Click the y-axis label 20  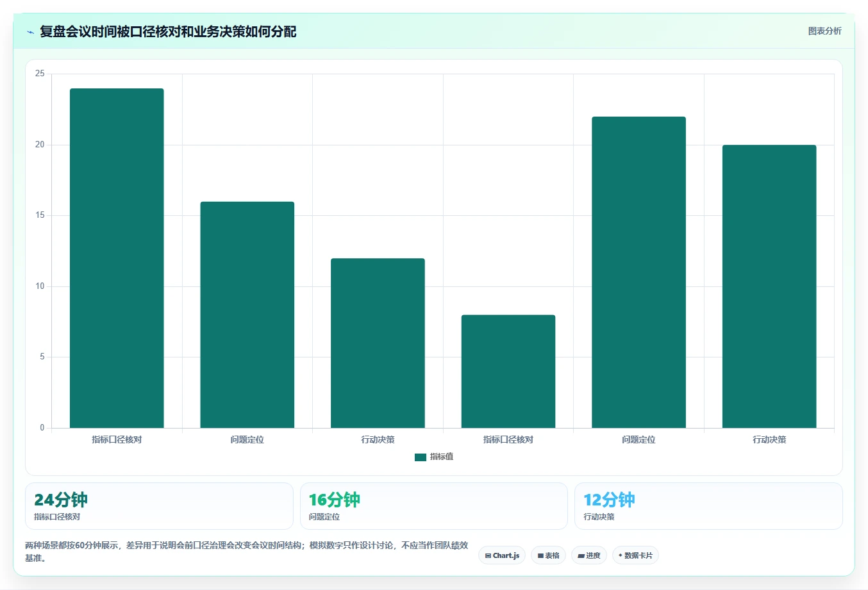coord(40,145)
